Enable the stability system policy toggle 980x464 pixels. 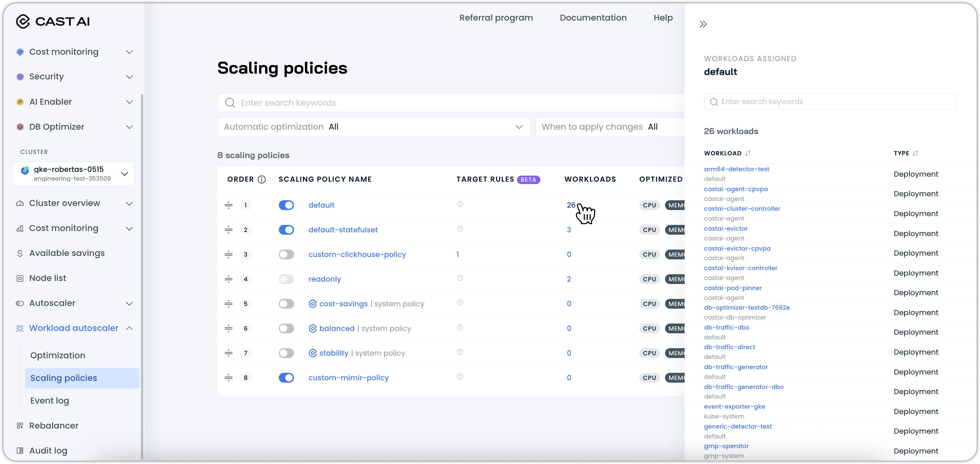coord(286,353)
